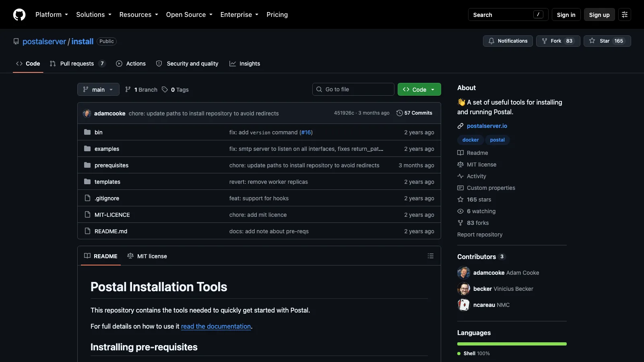This screenshot has width=644, height=362.
Task: Click the GitHub logo icon
Action: pos(19,14)
